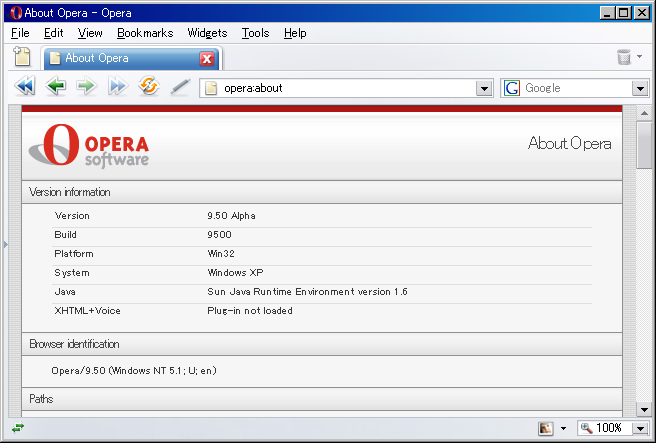Click the Opera Software logo on page
Image resolution: width=656 pixels, height=443 pixels.
[x=89, y=146]
